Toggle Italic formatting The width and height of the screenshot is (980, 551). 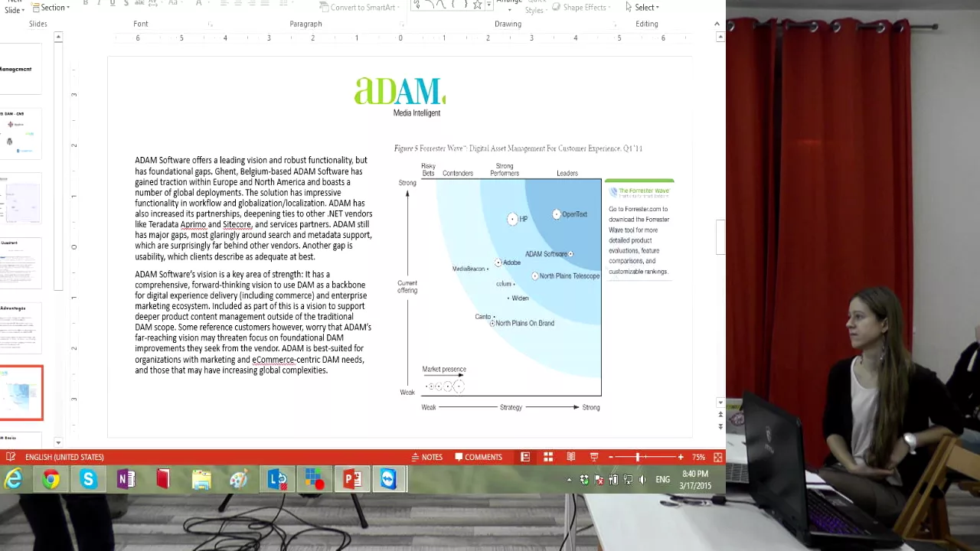(99, 3)
